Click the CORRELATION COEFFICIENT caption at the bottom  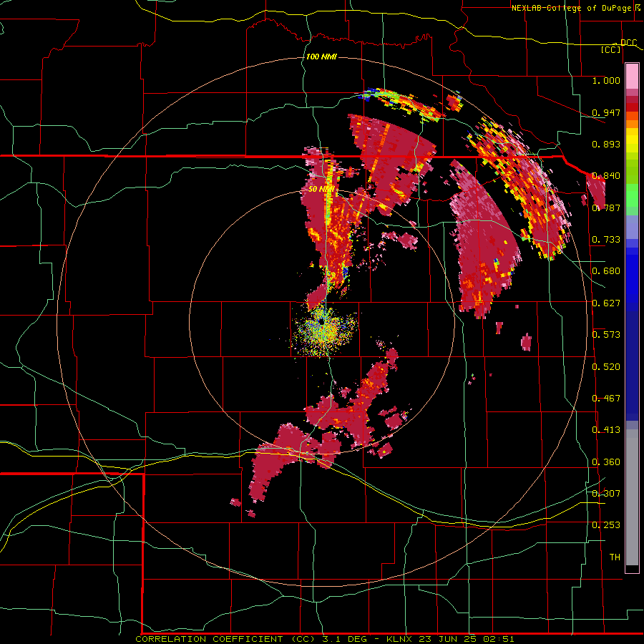[x=324, y=639]
